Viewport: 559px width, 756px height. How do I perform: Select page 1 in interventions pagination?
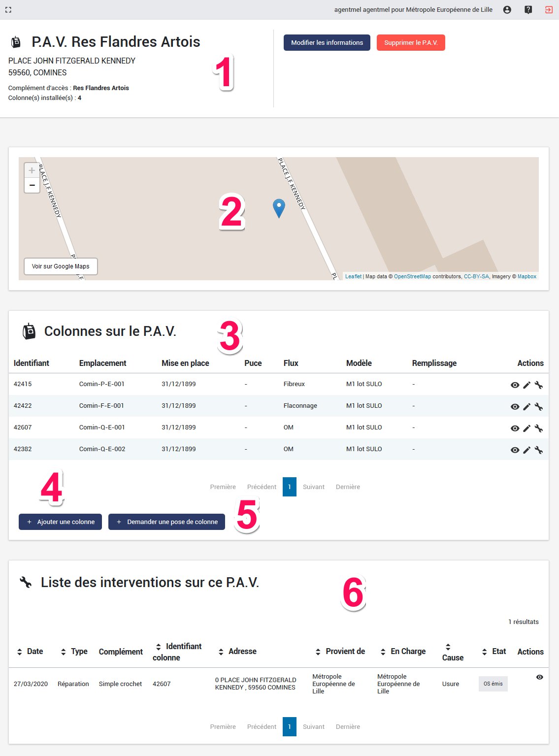[x=289, y=727]
